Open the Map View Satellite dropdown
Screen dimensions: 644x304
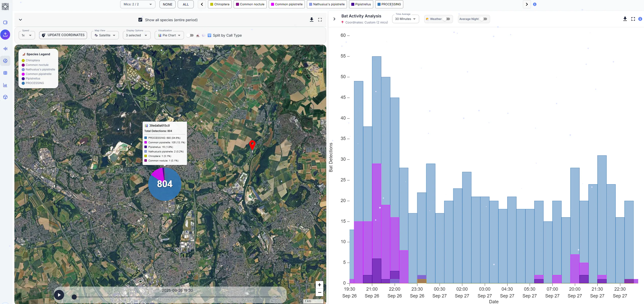tap(105, 35)
